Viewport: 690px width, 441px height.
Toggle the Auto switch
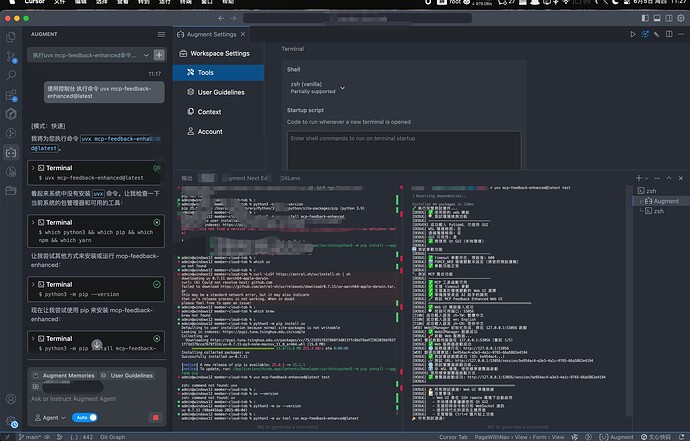click(x=84, y=417)
